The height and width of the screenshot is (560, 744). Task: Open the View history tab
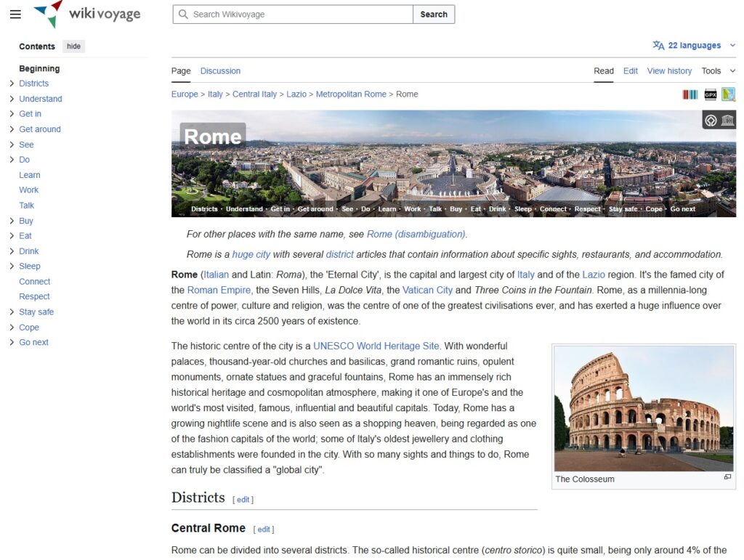pyautogui.click(x=668, y=70)
